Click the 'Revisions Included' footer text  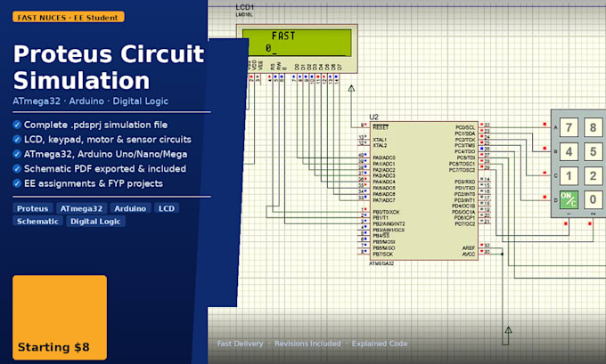(x=307, y=344)
